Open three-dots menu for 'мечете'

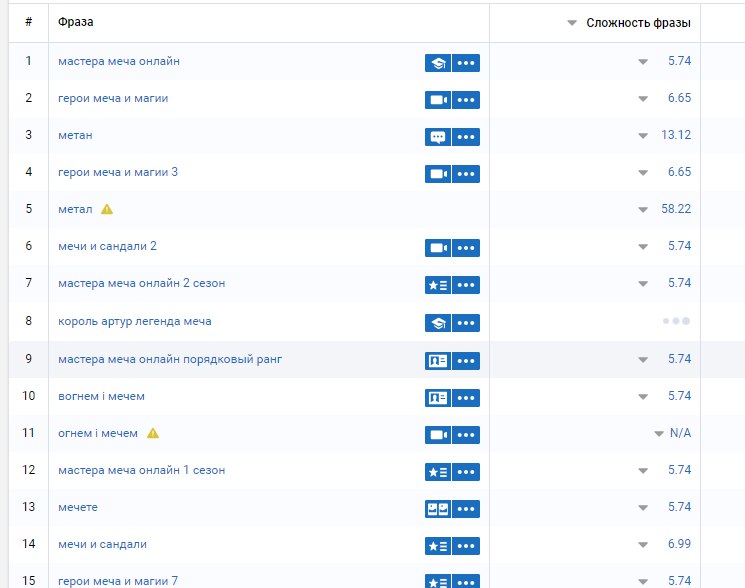(x=466, y=509)
